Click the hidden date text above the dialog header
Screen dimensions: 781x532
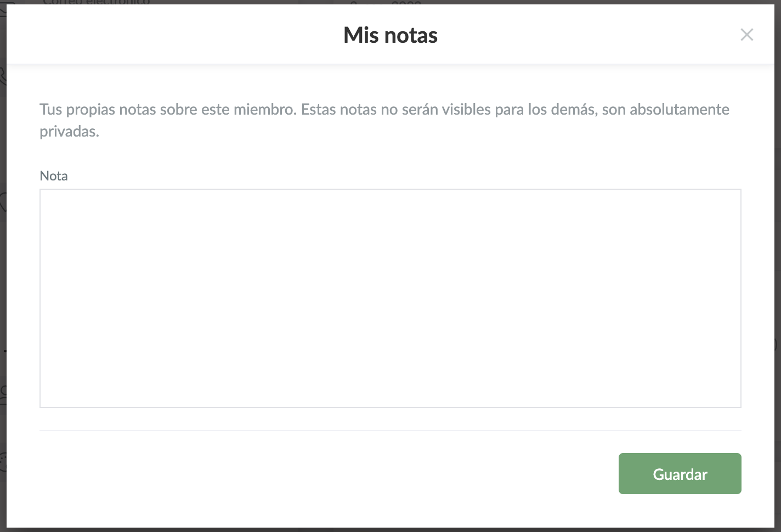[386, 2]
